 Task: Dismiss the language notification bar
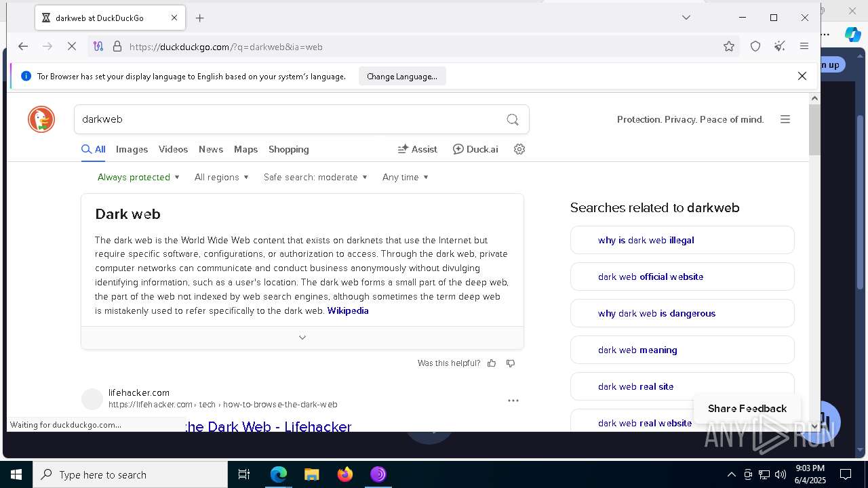coord(802,76)
